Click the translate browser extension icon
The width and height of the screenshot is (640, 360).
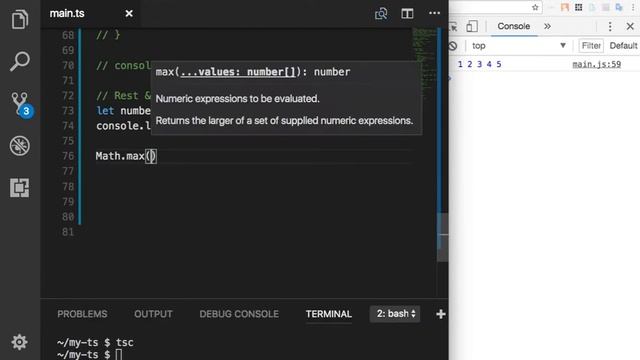coord(619,7)
